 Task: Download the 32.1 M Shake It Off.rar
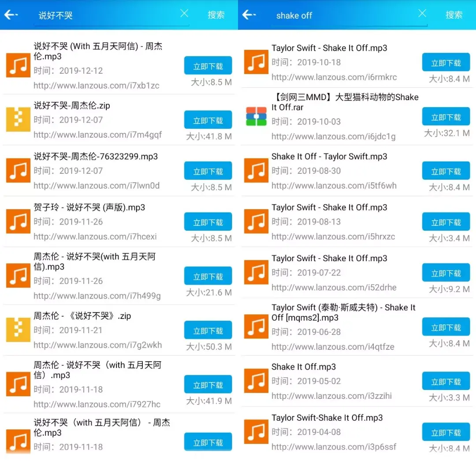click(x=446, y=116)
